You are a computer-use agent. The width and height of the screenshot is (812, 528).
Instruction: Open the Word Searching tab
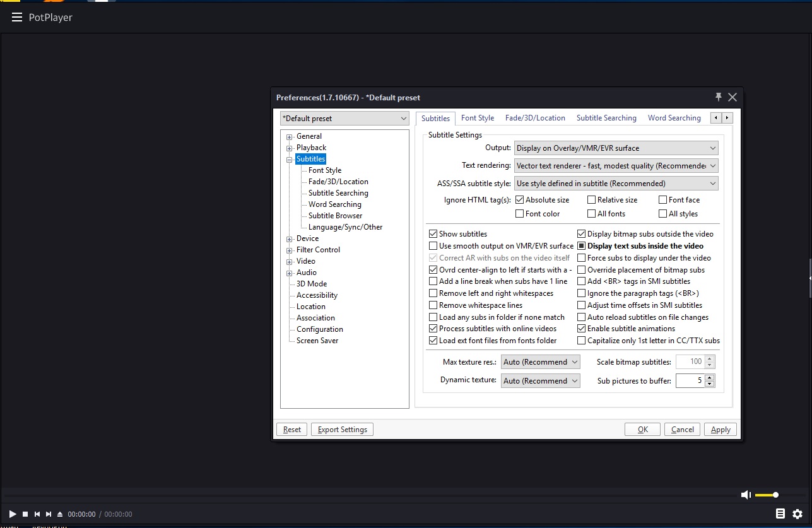tap(674, 118)
